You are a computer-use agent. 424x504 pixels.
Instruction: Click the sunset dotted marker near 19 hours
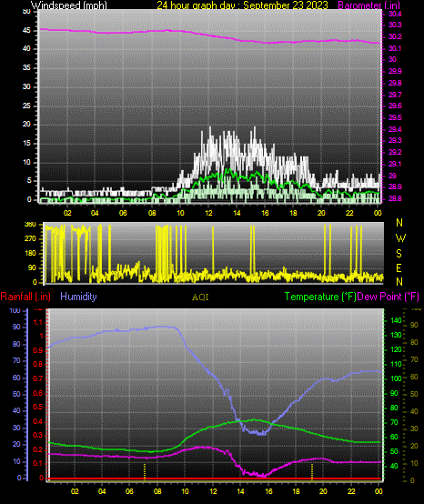pyautogui.click(x=312, y=471)
